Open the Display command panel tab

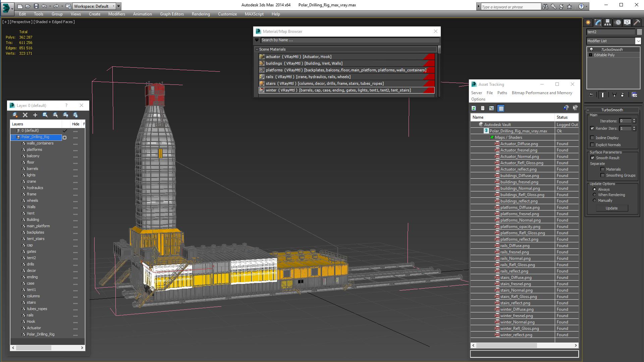pos(627,22)
